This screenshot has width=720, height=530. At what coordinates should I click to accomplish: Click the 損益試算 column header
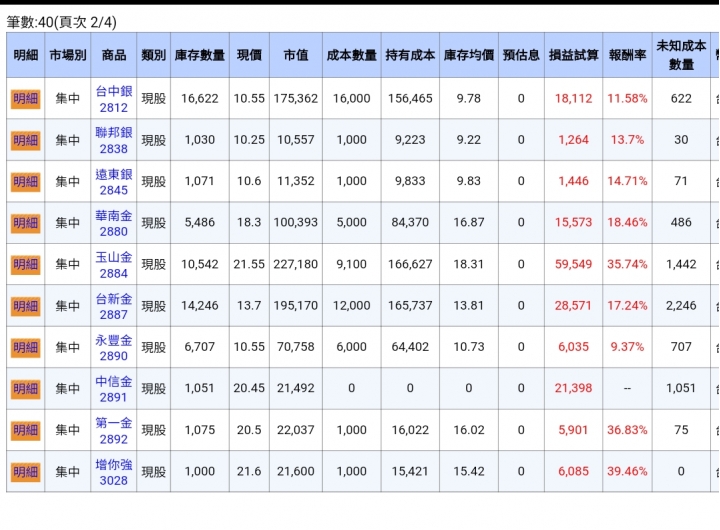tap(574, 55)
